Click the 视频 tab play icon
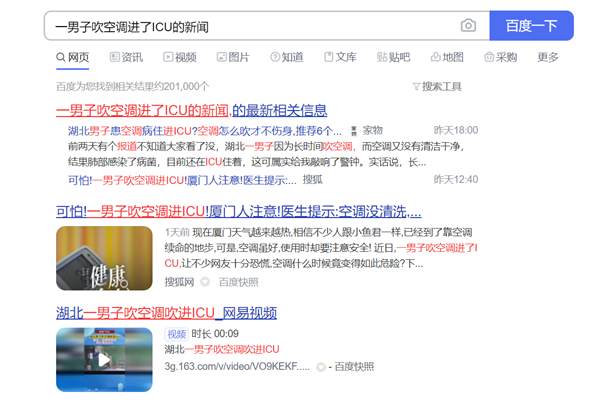 pos(168,57)
